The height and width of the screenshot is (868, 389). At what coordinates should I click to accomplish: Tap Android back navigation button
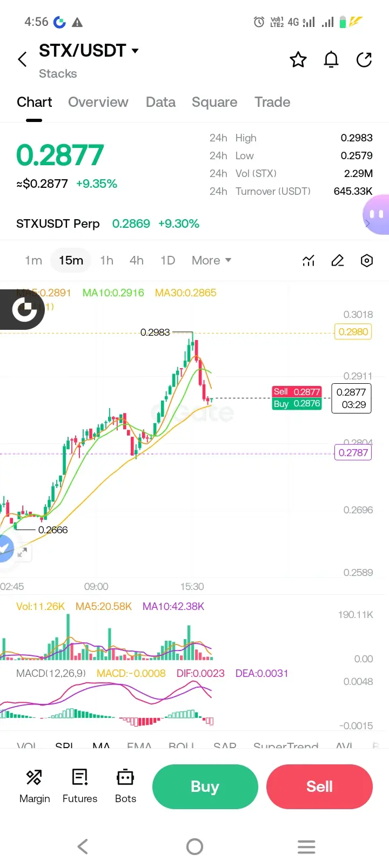(x=83, y=846)
